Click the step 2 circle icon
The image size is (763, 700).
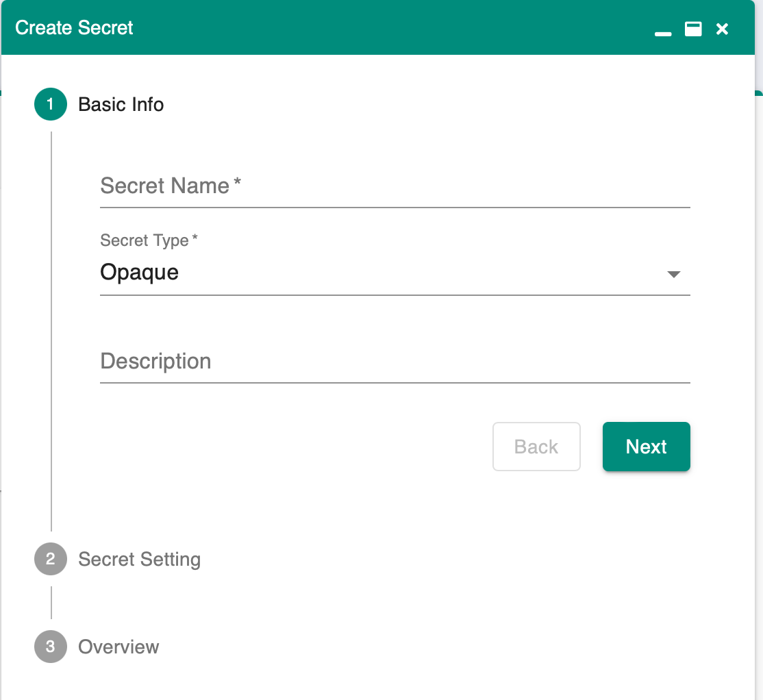click(x=51, y=559)
